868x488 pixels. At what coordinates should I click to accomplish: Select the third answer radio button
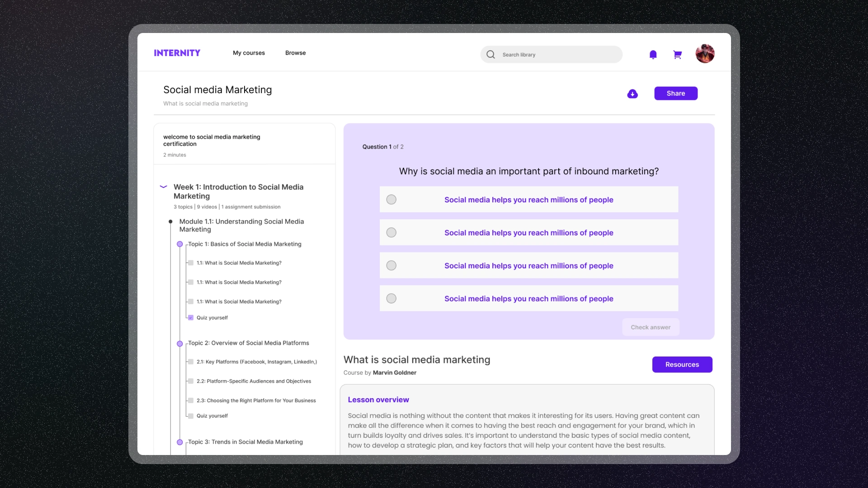392,266
